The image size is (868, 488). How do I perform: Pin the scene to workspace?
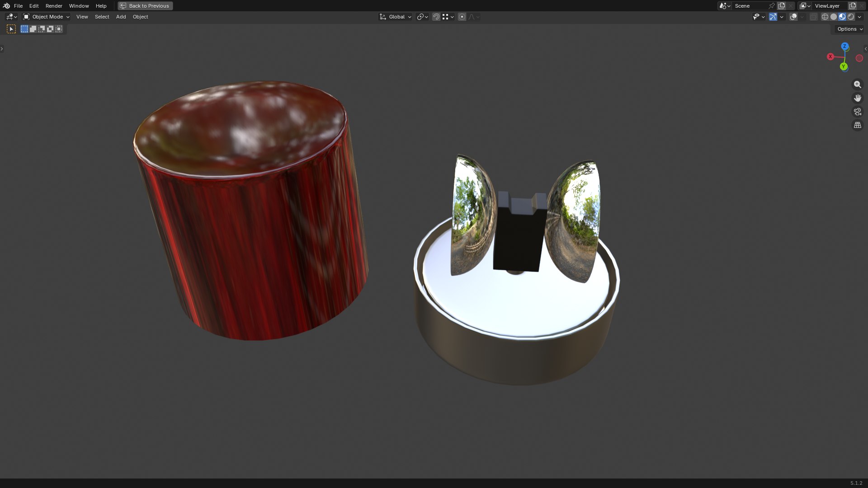tap(772, 6)
